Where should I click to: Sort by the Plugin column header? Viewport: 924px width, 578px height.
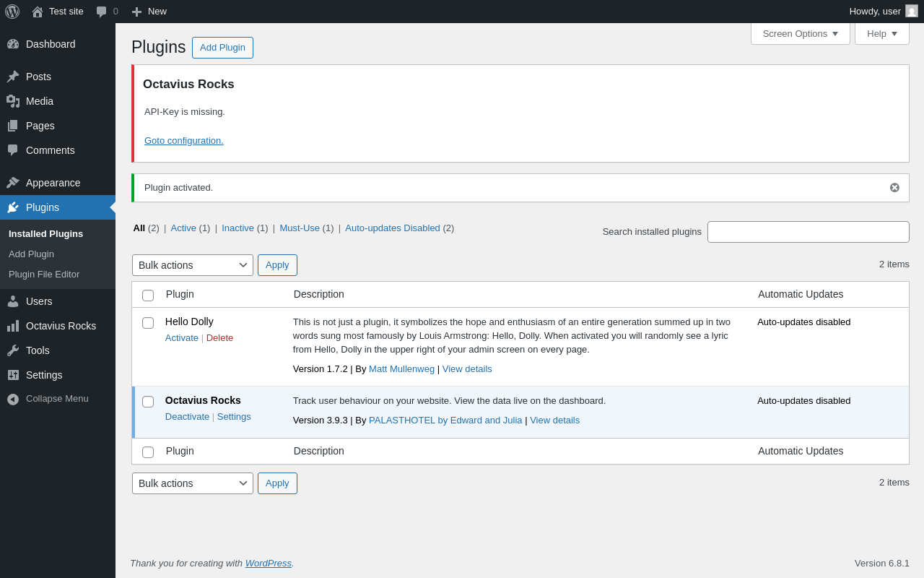pos(180,294)
